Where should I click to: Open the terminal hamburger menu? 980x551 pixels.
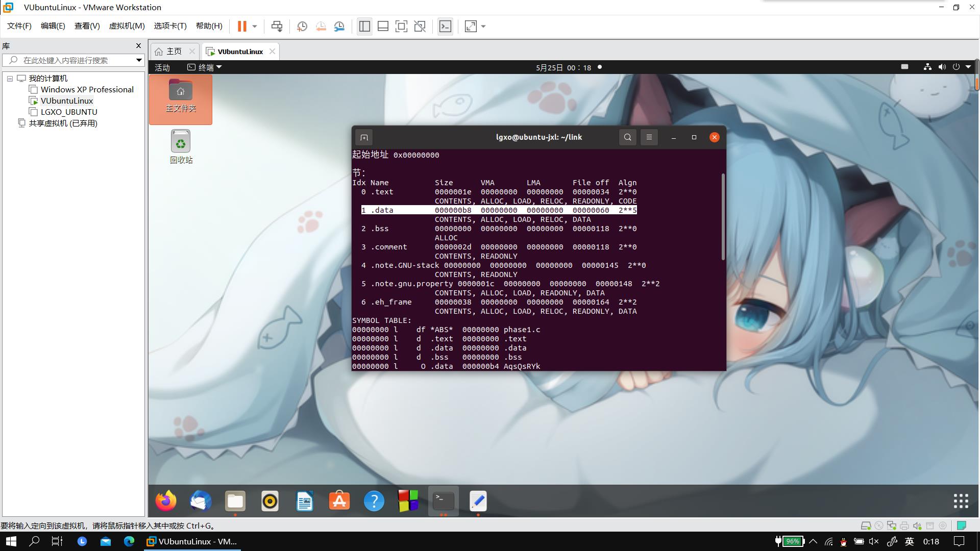click(649, 137)
